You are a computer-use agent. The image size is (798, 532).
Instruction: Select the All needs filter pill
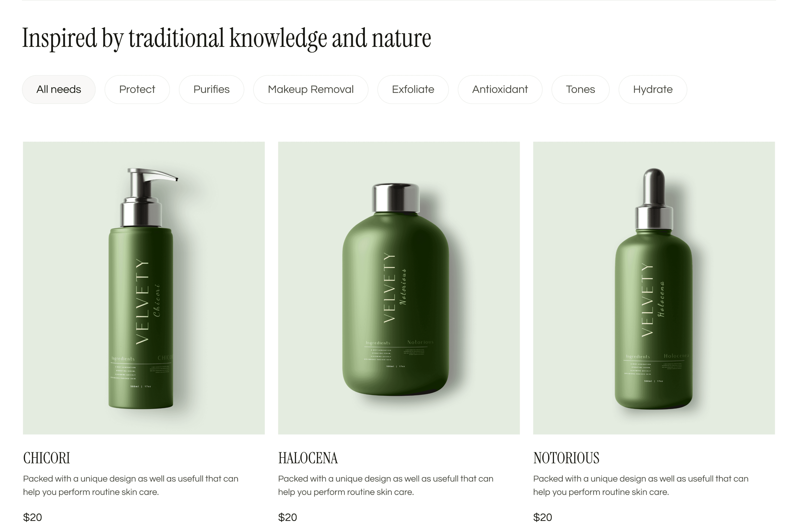point(59,90)
